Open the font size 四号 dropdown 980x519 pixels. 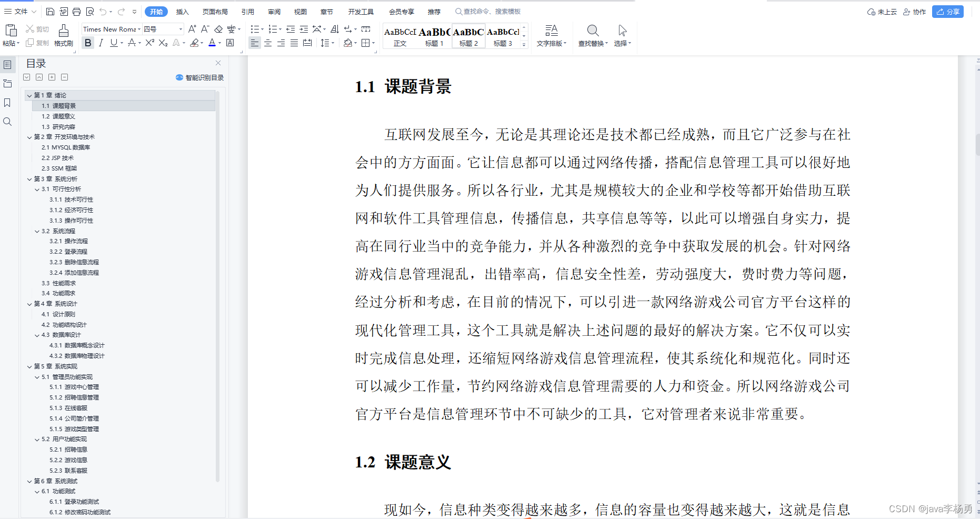pos(181,29)
